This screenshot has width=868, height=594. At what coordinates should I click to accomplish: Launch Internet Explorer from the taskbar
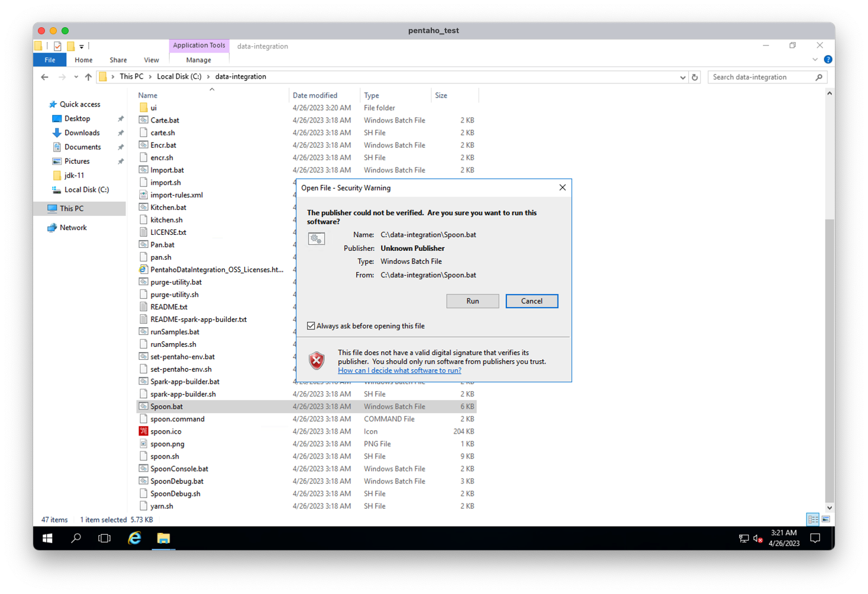pos(134,538)
